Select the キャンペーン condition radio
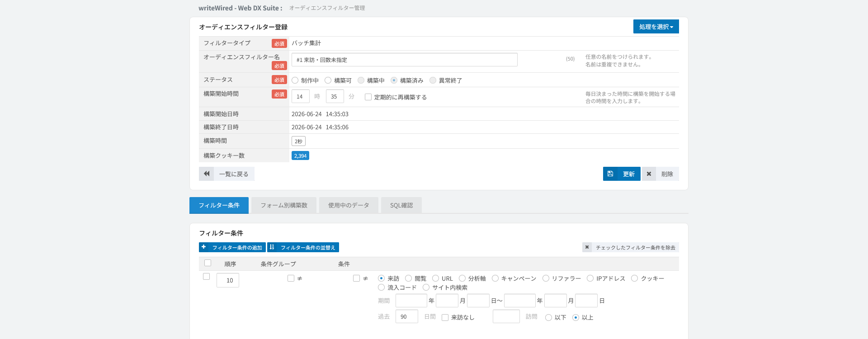Viewport: 868px width, 339px height. click(495, 278)
